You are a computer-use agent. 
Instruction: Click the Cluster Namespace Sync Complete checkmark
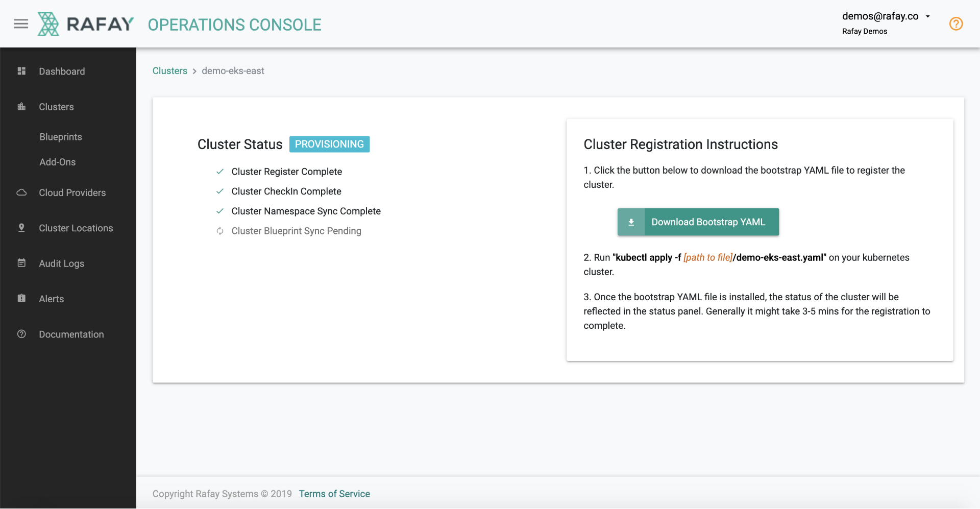click(220, 211)
